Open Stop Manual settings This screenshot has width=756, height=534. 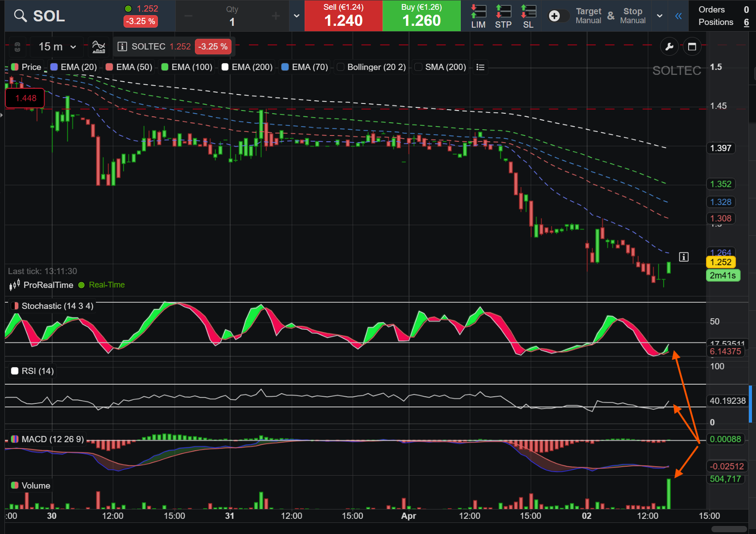632,16
